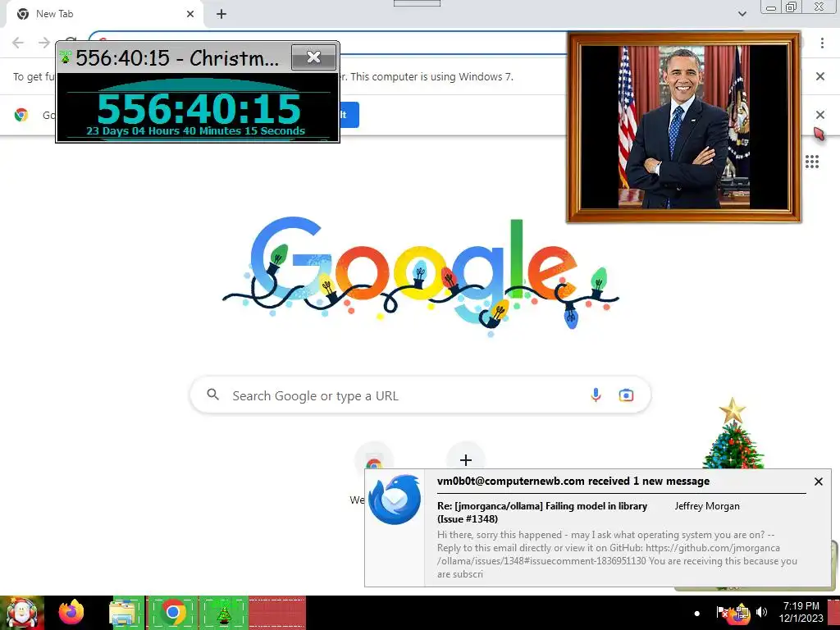This screenshot has width=840, height=630.
Task: Click the Chrome logo in the default browser bar
Action: tap(21, 115)
